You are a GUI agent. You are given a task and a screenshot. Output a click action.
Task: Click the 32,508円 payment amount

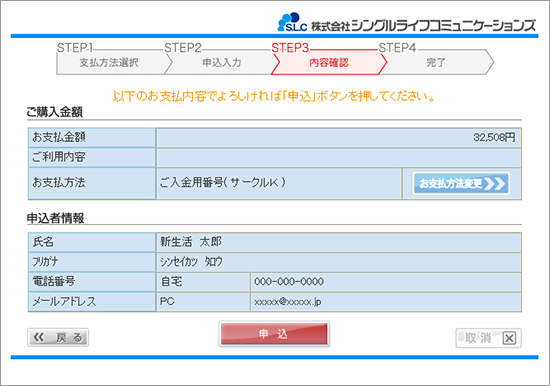494,137
